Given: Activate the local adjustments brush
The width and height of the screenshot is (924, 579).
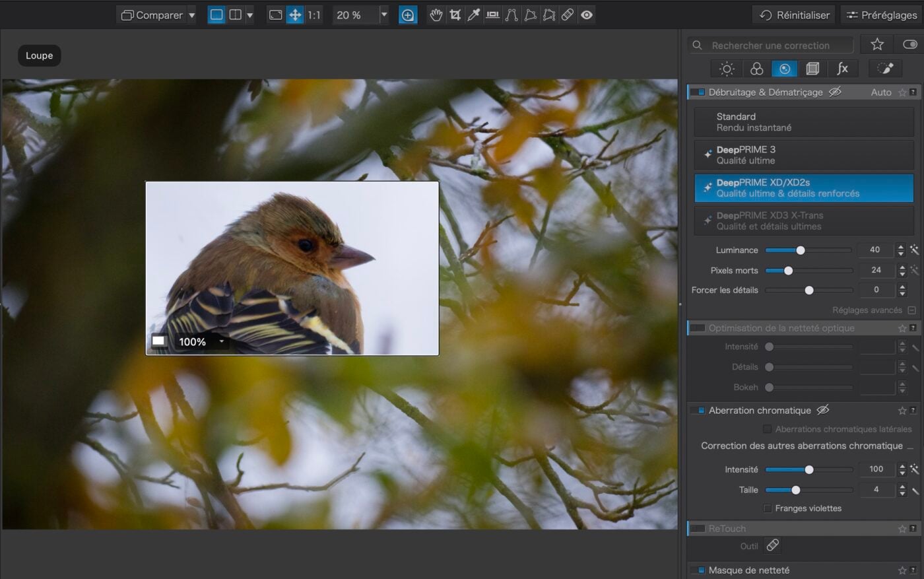Looking at the screenshot, I should point(885,68).
